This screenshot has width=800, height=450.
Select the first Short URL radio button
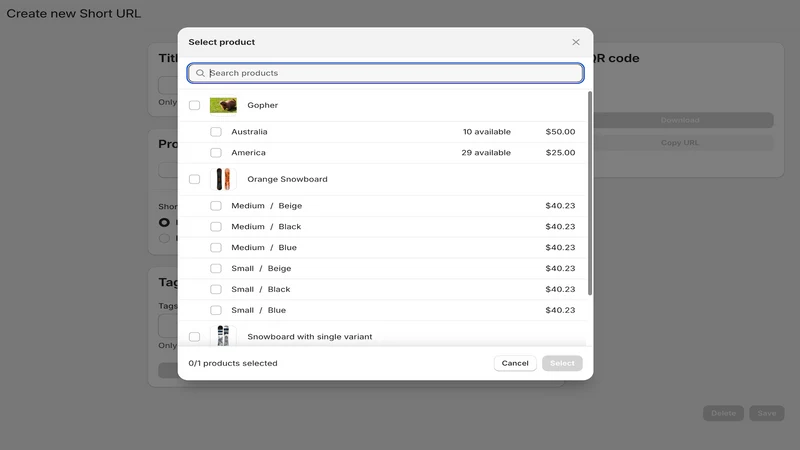(164, 222)
